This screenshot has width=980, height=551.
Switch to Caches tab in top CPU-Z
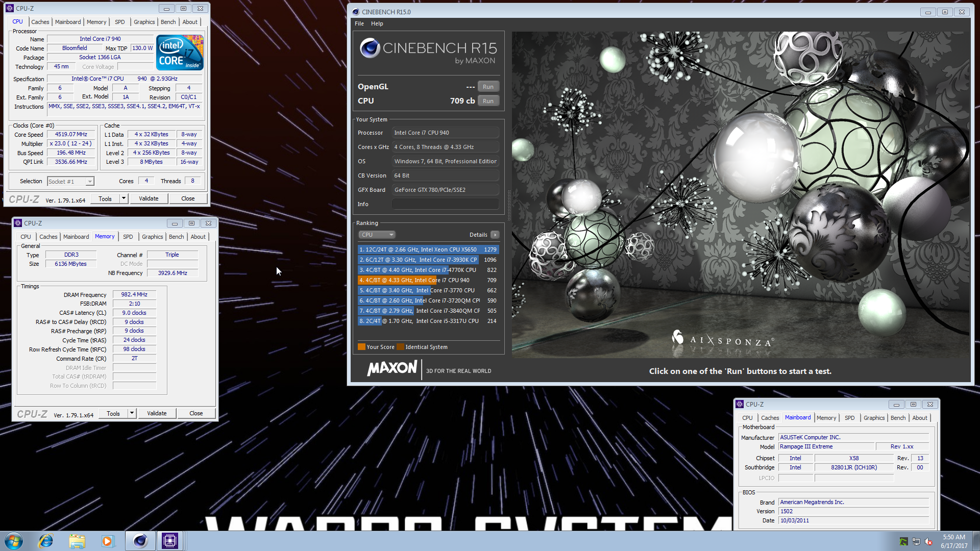tap(40, 22)
